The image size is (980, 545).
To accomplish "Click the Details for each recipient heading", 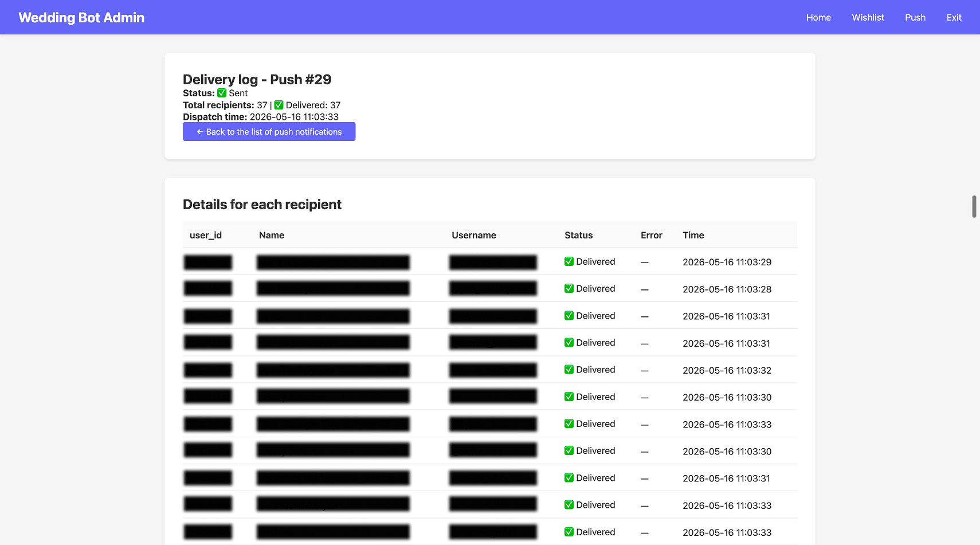I will click(262, 205).
